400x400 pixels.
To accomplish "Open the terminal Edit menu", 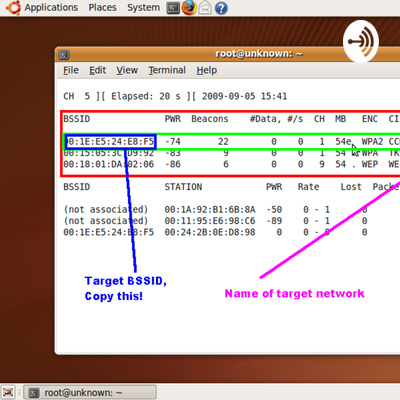I will (97, 70).
